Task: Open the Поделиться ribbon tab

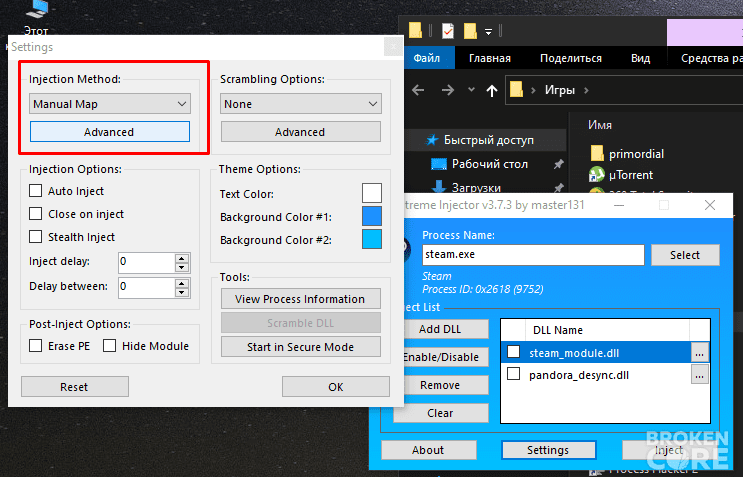Action: (571, 58)
